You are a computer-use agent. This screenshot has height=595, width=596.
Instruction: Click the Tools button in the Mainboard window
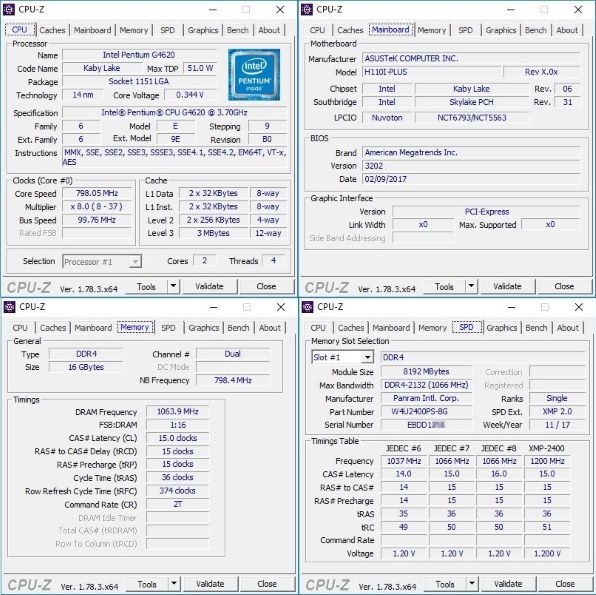click(x=444, y=286)
